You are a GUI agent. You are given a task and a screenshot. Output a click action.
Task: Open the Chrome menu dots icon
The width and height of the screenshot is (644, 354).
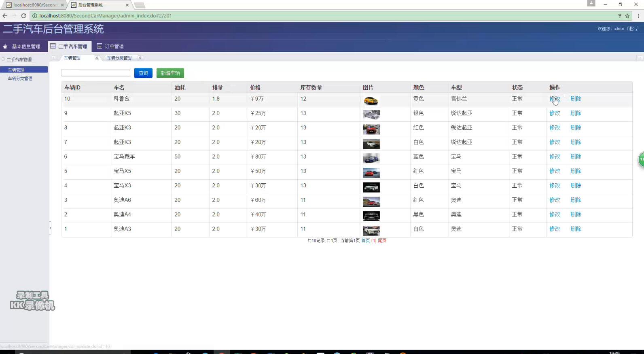tap(638, 16)
